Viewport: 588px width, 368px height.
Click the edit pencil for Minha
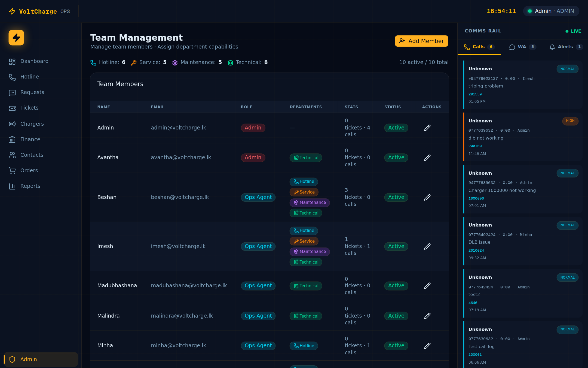click(x=427, y=346)
